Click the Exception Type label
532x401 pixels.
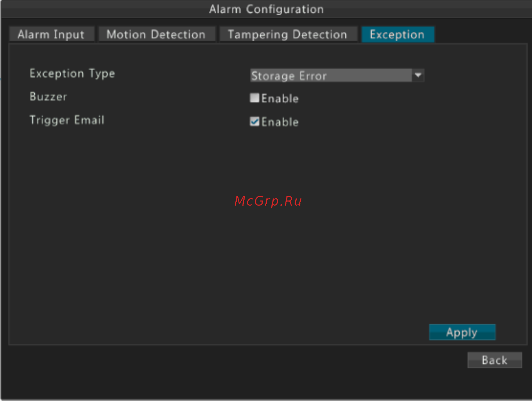click(x=72, y=74)
